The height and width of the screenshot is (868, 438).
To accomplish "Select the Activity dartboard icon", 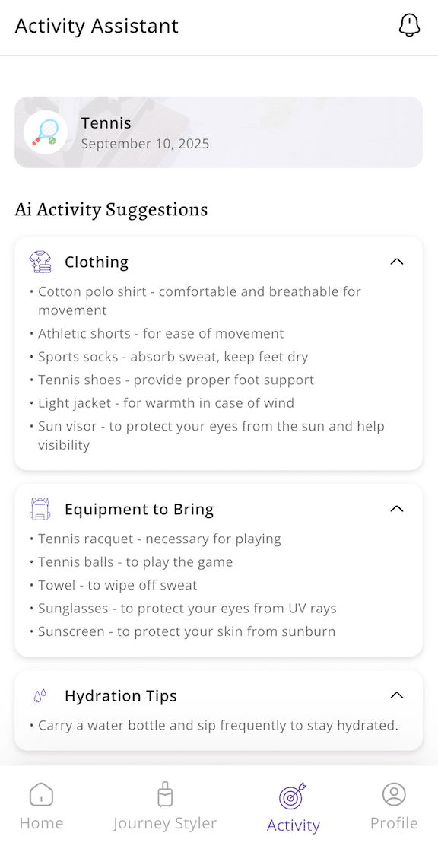I will tap(294, 793).
